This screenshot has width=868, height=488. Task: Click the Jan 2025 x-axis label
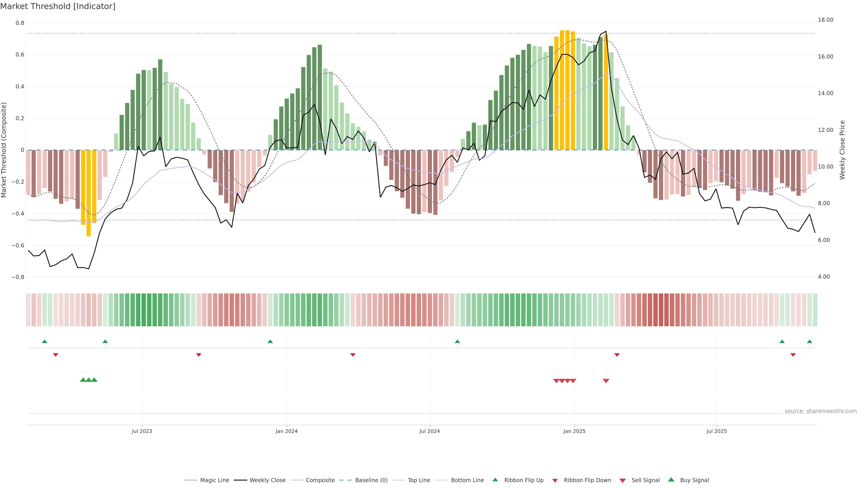[574, 431]
